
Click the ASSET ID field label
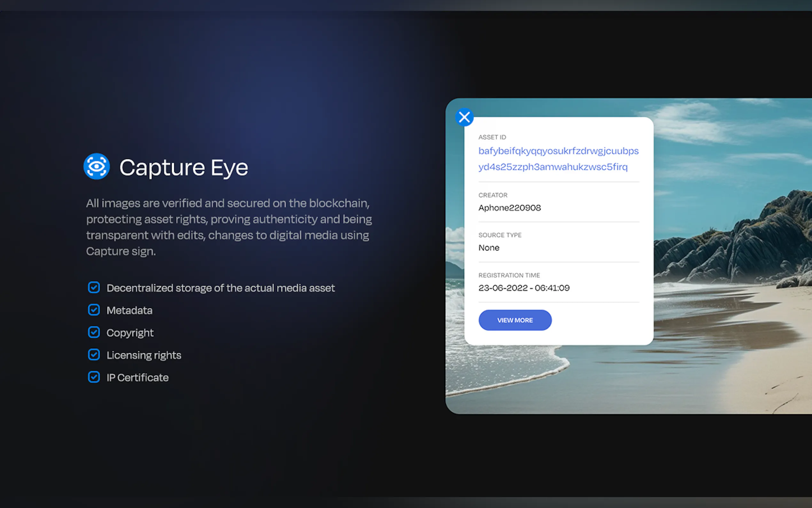pyautogui.click(x=492, y=137)
